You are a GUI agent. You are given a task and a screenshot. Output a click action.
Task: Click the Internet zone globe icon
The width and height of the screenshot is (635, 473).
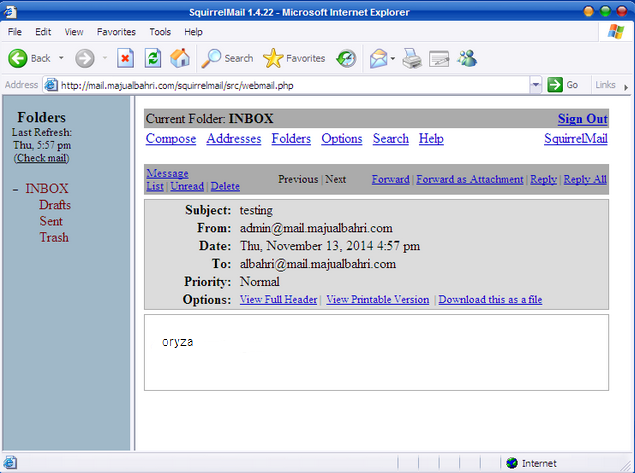[x=512, y=463]
